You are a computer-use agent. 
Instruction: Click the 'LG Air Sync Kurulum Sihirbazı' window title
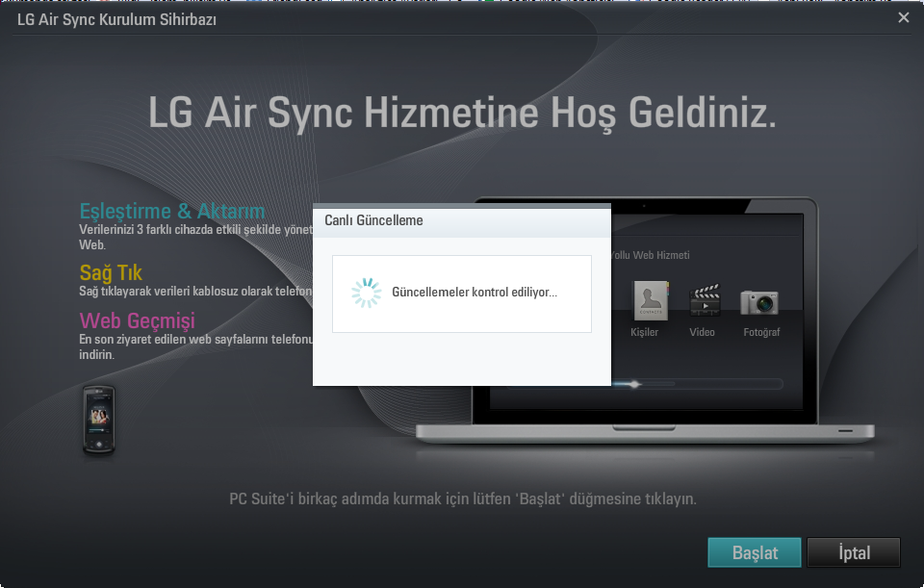[116, 19]
